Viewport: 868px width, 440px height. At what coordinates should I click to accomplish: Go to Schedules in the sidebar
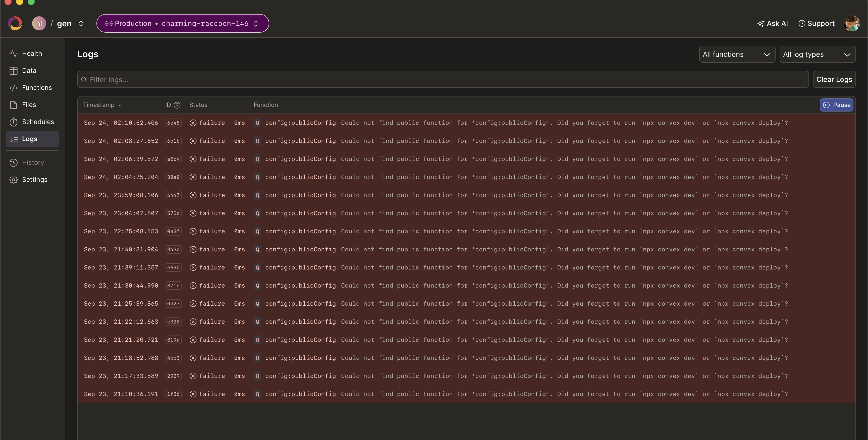coord(32,122)
